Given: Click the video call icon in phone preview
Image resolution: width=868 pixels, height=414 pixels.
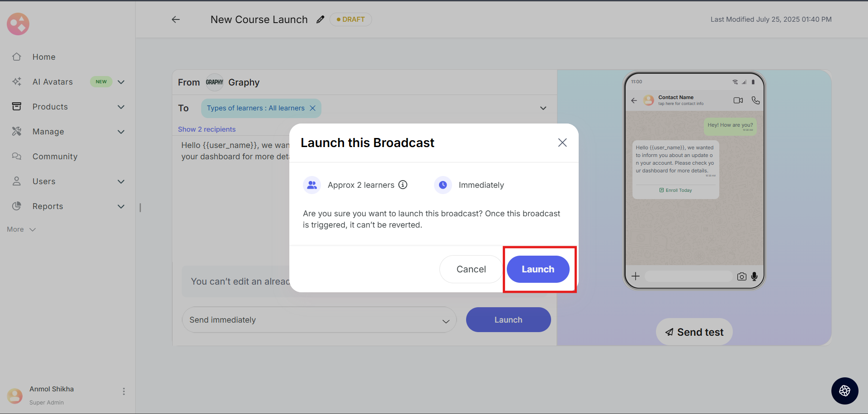Looking at the screenshot, I should tap(738, 100).
